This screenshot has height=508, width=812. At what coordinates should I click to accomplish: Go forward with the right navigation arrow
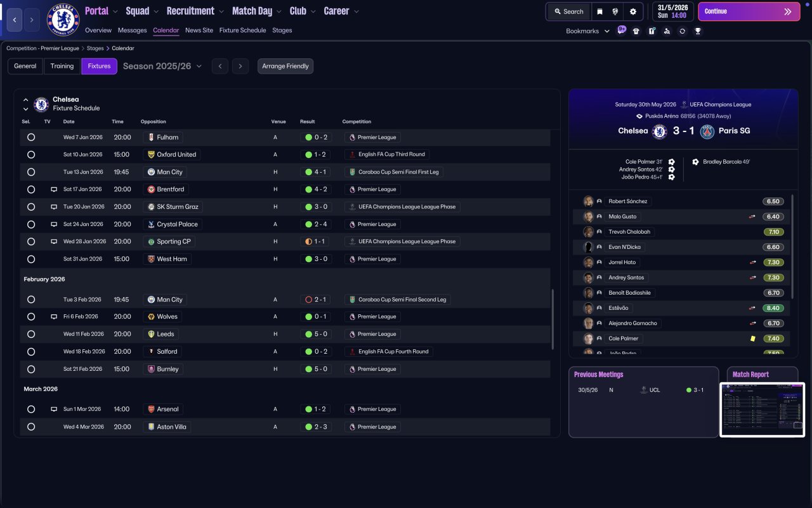[31, 20]
